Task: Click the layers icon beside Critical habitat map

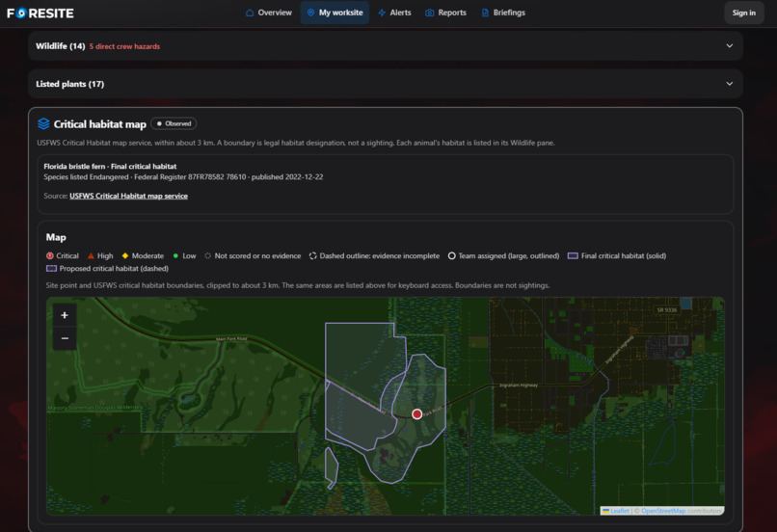Action: point(43,123)
